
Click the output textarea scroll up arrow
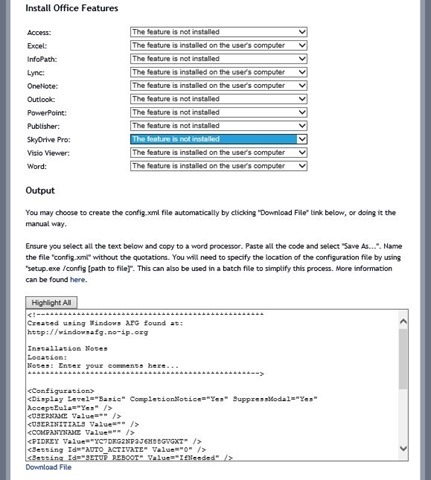403,321
